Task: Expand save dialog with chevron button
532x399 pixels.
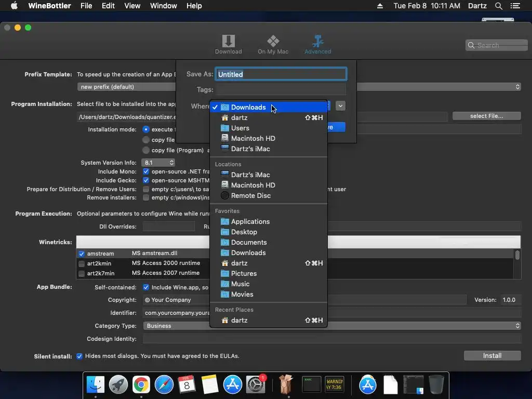Action: 340,106
